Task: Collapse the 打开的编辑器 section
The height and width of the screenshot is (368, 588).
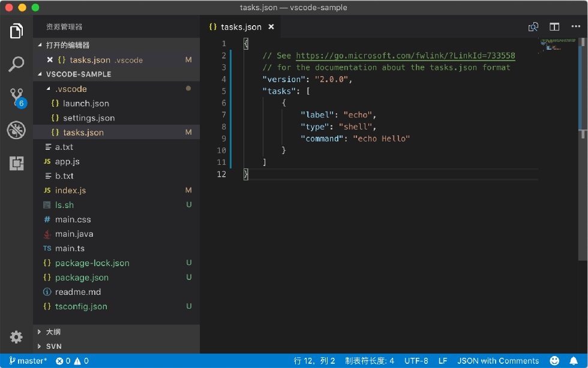Action: click(116, 45)
